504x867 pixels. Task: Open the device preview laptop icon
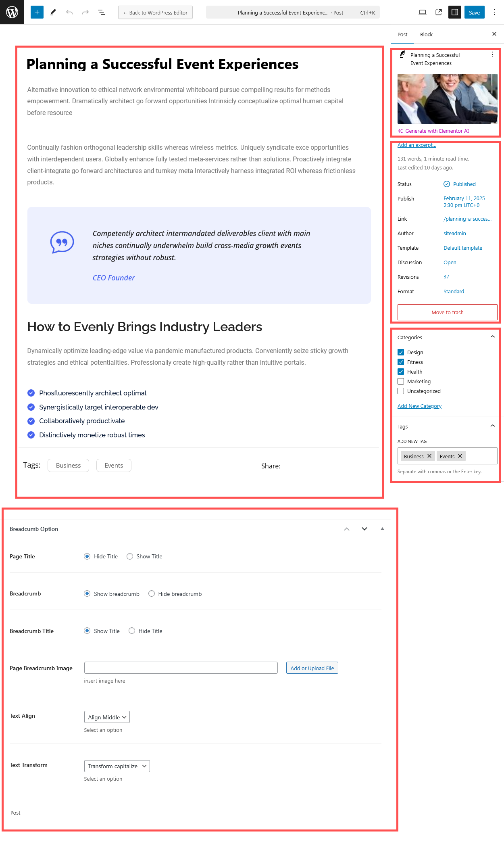422,12
